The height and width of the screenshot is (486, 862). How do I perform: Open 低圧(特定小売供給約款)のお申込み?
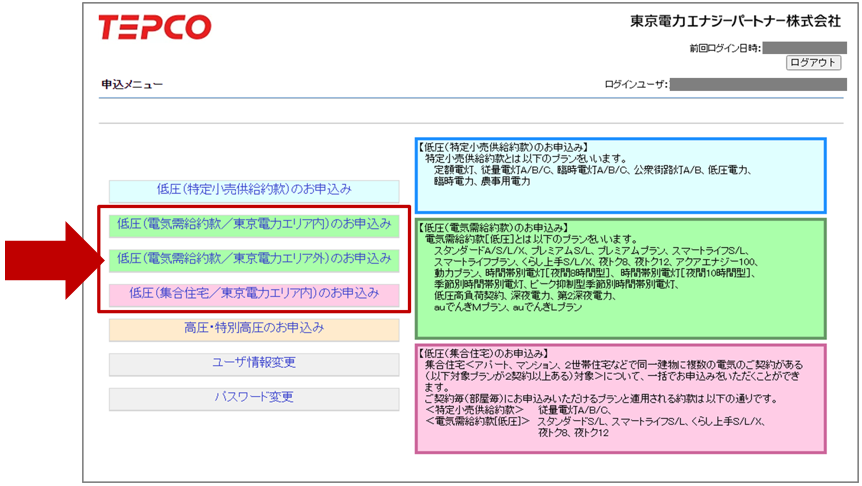[254, 191]
